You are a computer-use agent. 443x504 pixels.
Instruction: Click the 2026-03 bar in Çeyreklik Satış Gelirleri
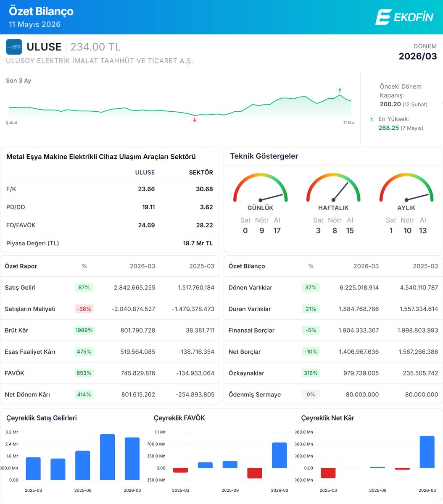[x=132, y=459]
